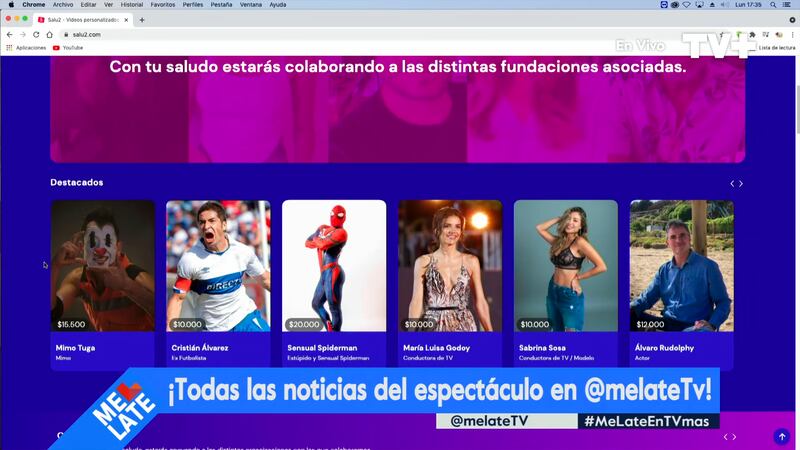Screen dimensions: 800x450
Task: Click the Sensual Spiderman name
Action: pyautogui.click(x=322, y=348)
